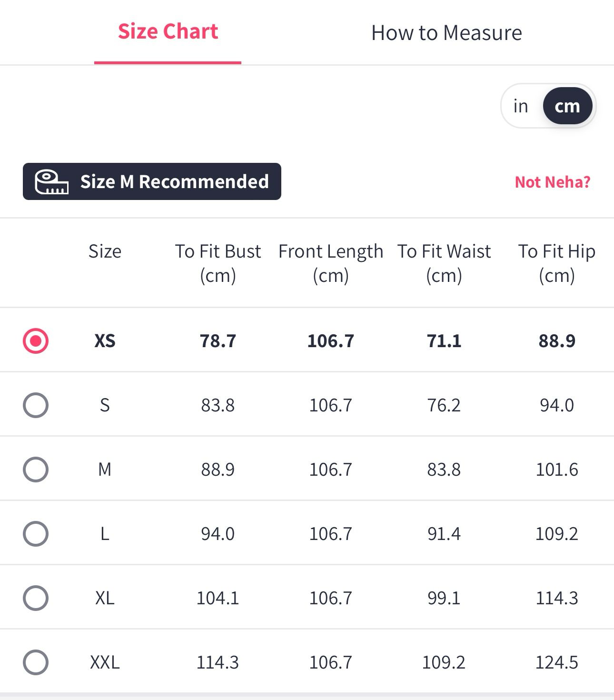Click the Not Neha? link
This screenshot has height=700, width=614.
pyautogui.click(x=552, y=182)
